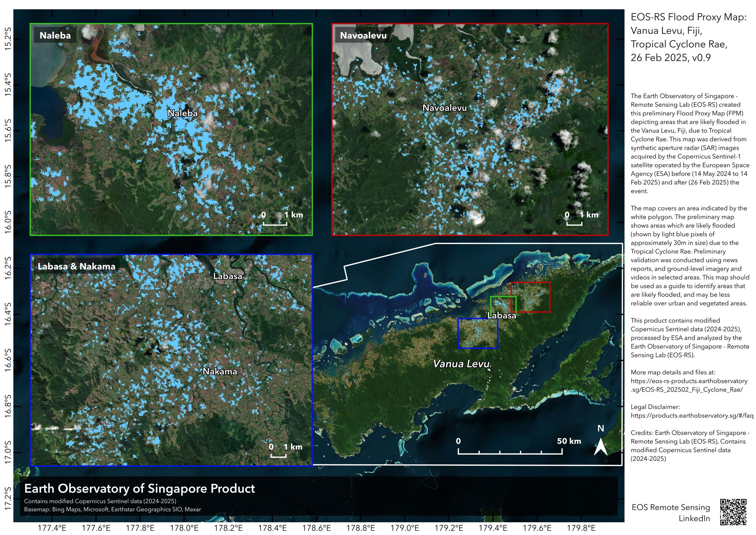Click the 178.0°E longitude axis label

[x=184, y=528]
